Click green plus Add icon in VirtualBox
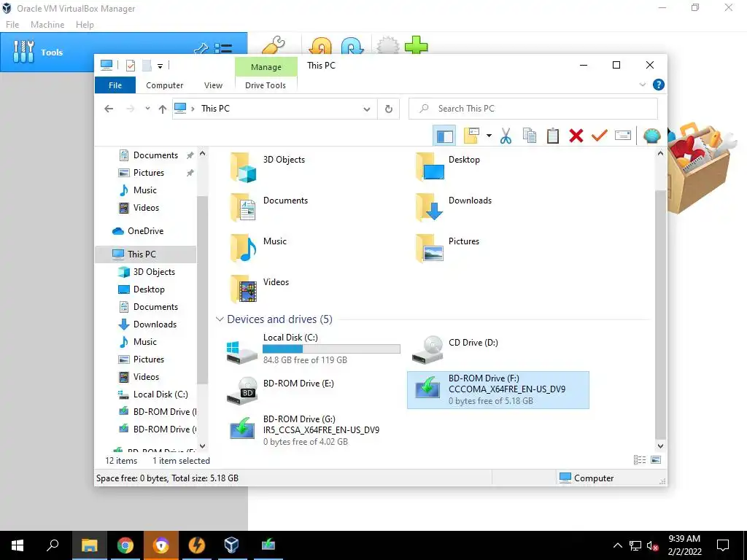Screen dimensions: 747x560 click(x=417, y=46)
